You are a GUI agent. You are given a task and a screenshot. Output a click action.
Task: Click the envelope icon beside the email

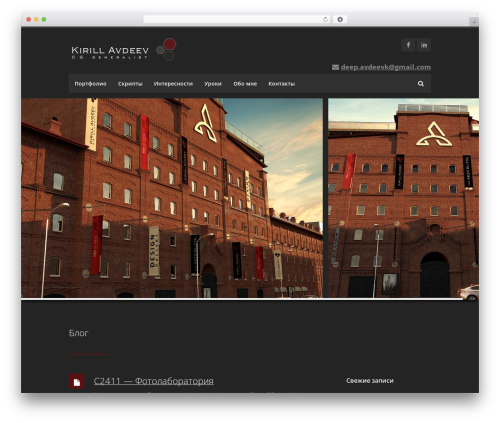(335, 67)
